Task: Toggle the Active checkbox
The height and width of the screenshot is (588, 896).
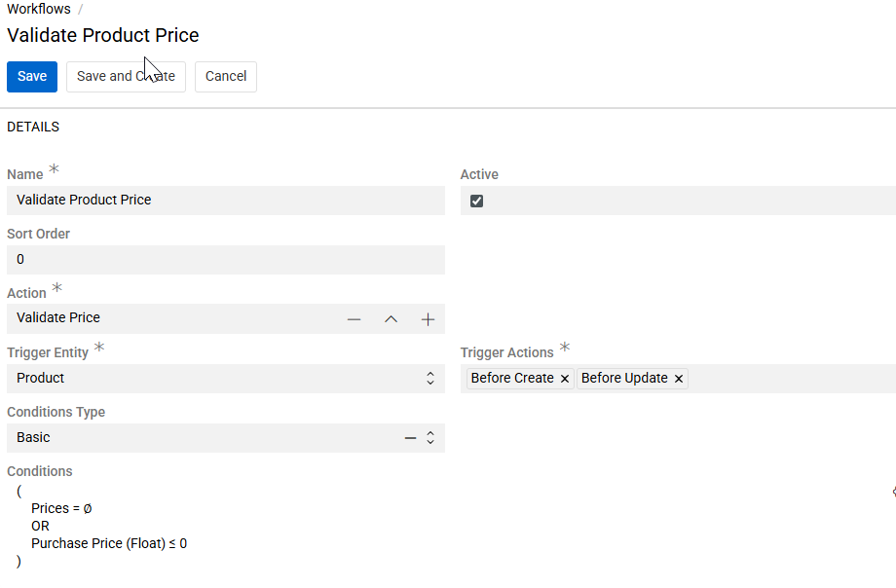Action: 476,202
